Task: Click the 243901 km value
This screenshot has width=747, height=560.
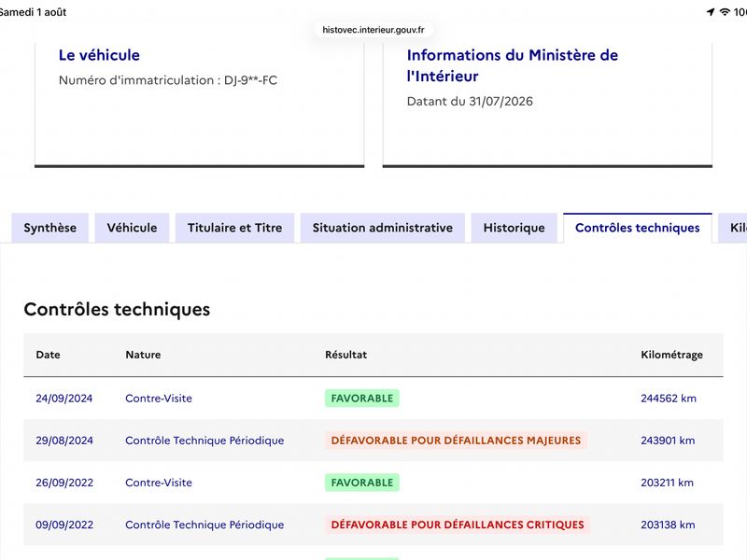Action: [668, 441]
